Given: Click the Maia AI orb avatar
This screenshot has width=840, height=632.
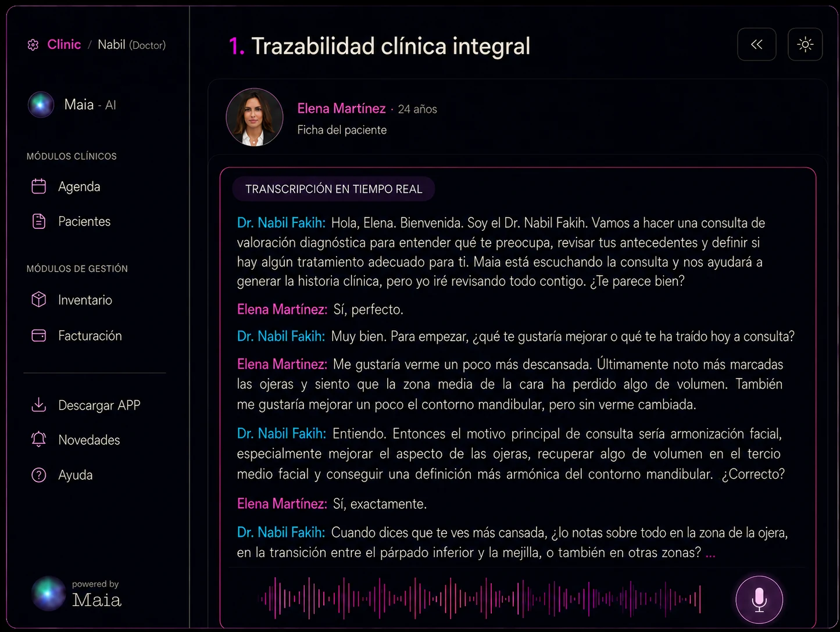Looking at the screenshot, I should click(41, 105).
